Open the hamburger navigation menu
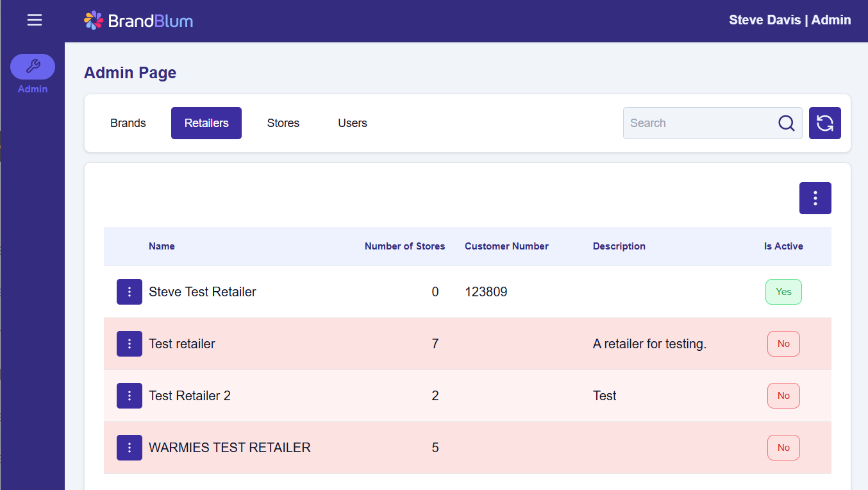The width and height of the screenshot is (868, 490). pyautogui.click(x=35, y=21)
